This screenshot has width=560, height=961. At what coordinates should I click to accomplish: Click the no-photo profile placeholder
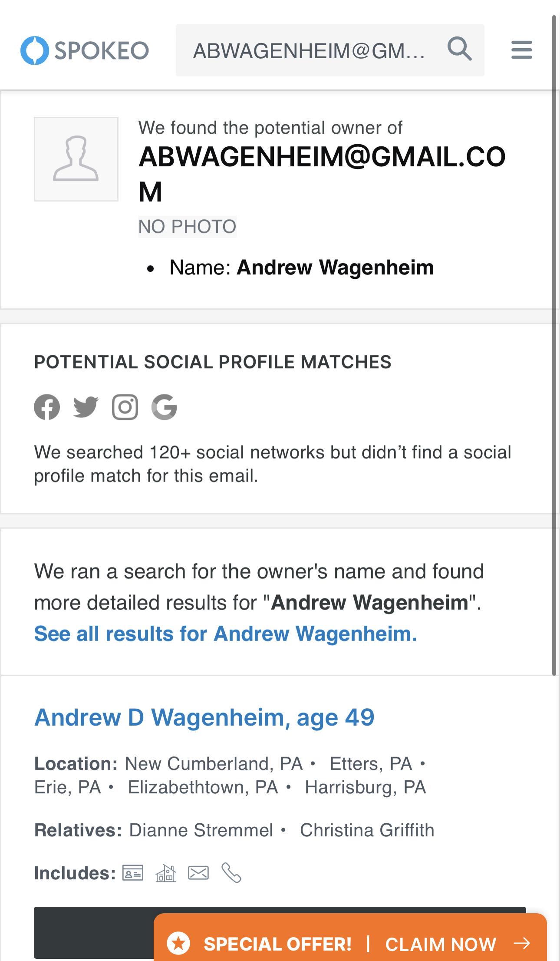76,159
